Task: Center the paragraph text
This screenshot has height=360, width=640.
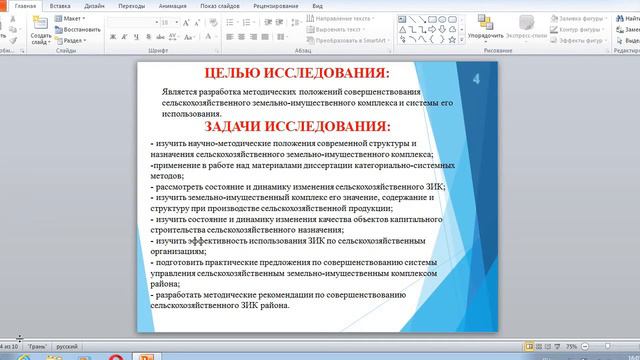Action: [242, 37]
